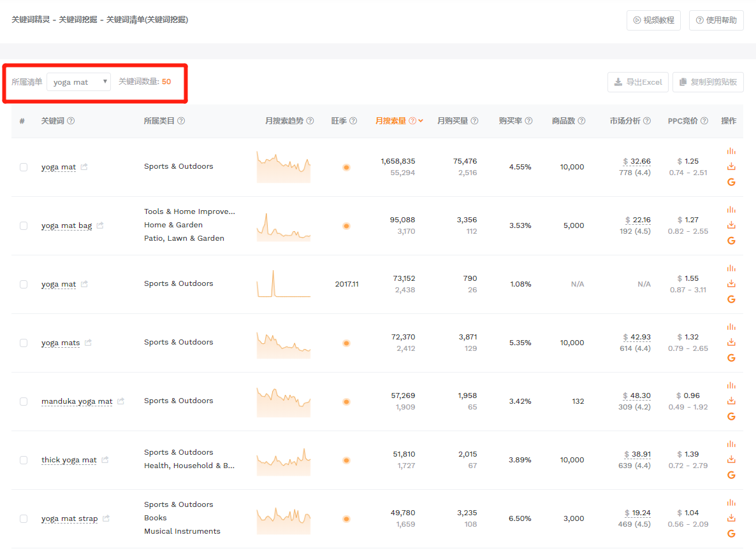Open the yoga mats keyword link
756x549 pixels.
point(61,343)
